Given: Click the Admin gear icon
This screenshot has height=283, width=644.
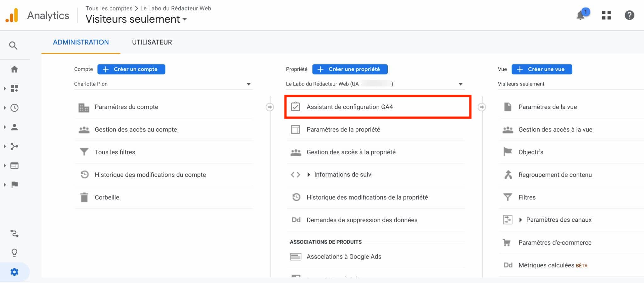Looking at the screenshot, I should (14, 272).
